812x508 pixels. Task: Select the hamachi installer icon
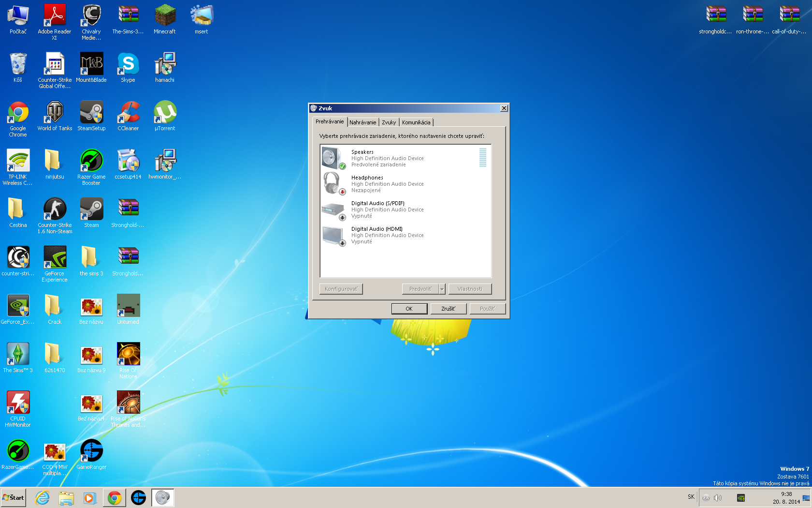165,68
